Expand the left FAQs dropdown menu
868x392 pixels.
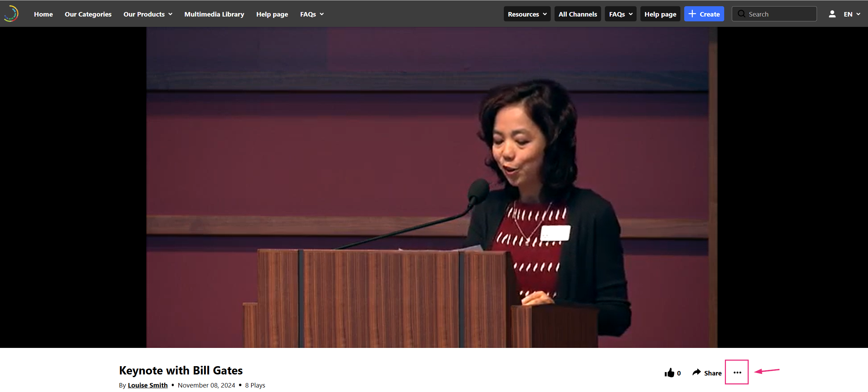[x=312, y=14]
